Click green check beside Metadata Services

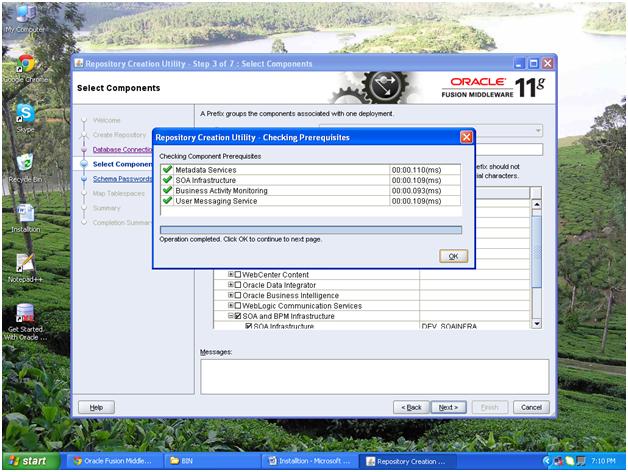click(x=167, y=169)
